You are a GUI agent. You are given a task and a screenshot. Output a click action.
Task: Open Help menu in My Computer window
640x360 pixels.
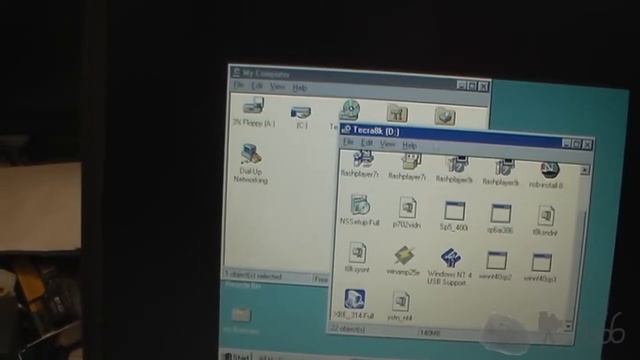coord(299,87)
